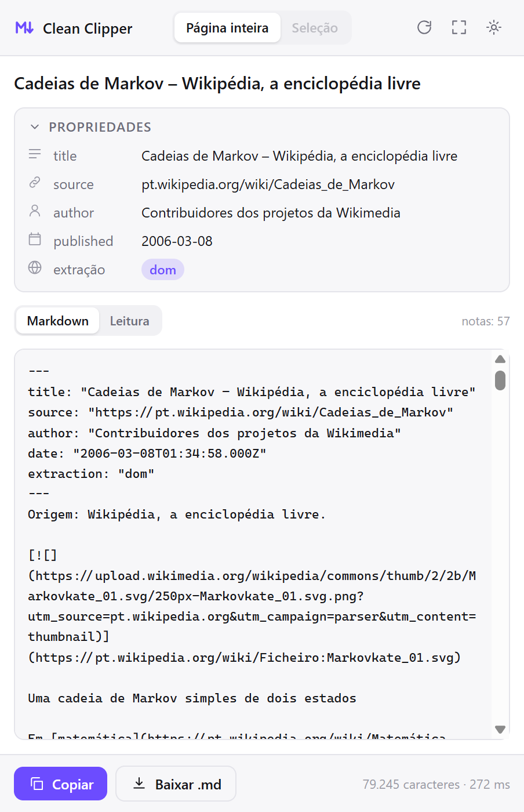Switch to the Leitura view tab
This screenshot has width=524, height=812.
coord(129,321)
